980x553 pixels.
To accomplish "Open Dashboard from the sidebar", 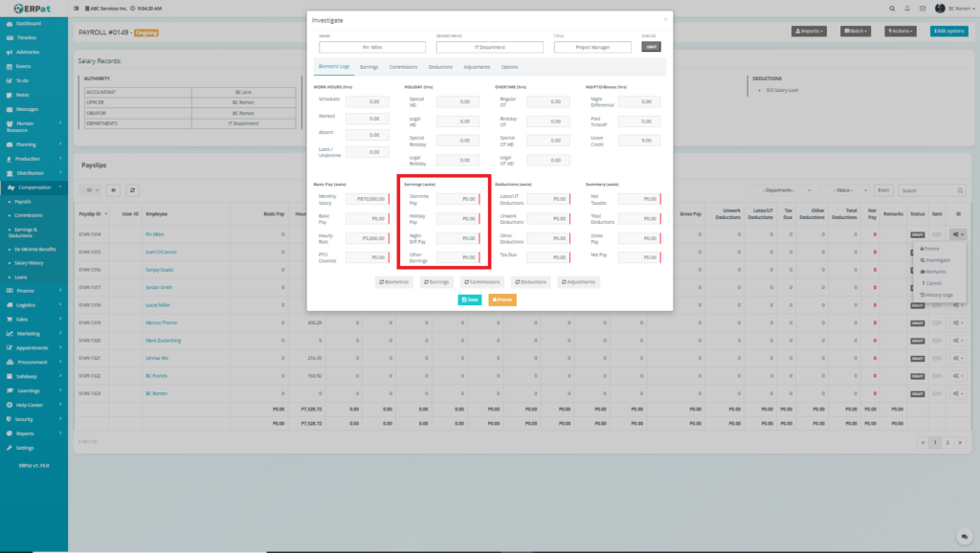I will (x=29, y=22).
